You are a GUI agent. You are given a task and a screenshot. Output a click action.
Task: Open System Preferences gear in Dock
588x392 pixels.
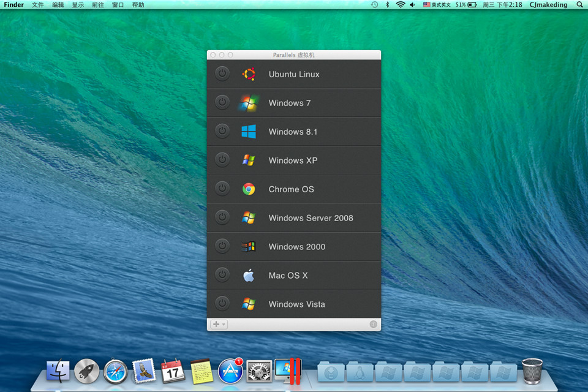click(x=259, y=371)
